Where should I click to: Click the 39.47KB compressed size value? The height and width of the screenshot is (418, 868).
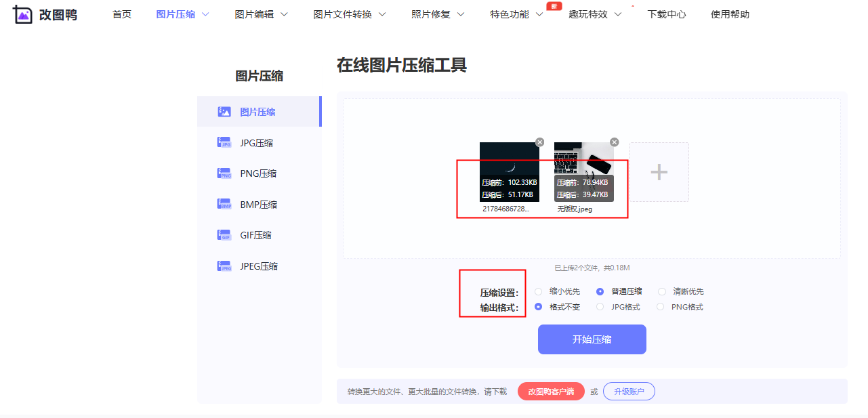click(595, 194)
